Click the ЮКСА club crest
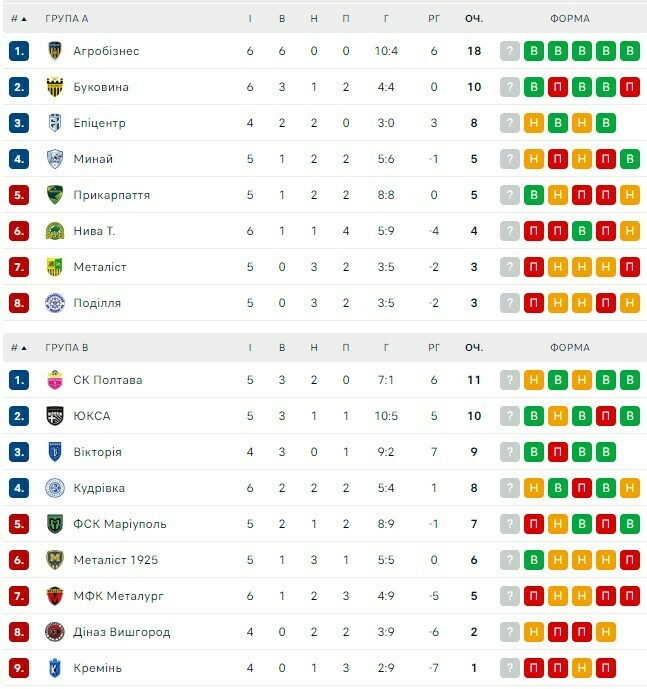This screenshot has width=647, height=689. (55, 416)
